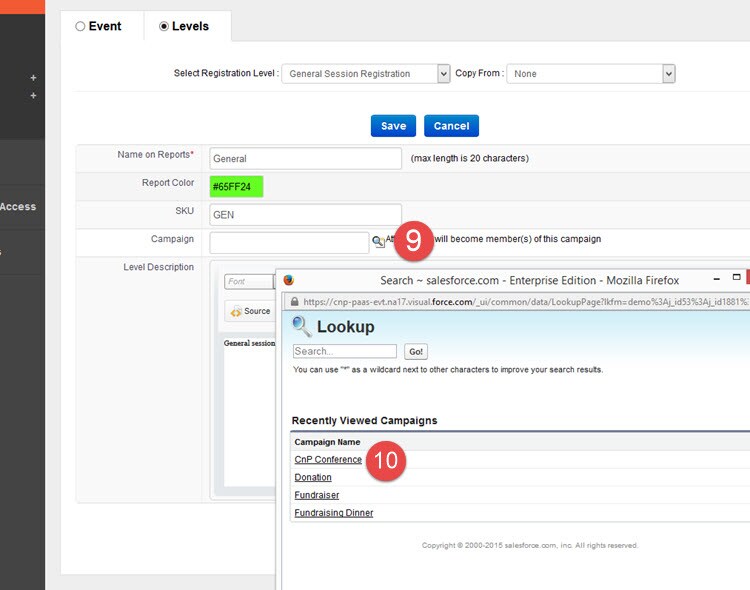Screen dimensions: 750x590
Task: Click the Firefox logo in popup title
Action: (288, 280)
